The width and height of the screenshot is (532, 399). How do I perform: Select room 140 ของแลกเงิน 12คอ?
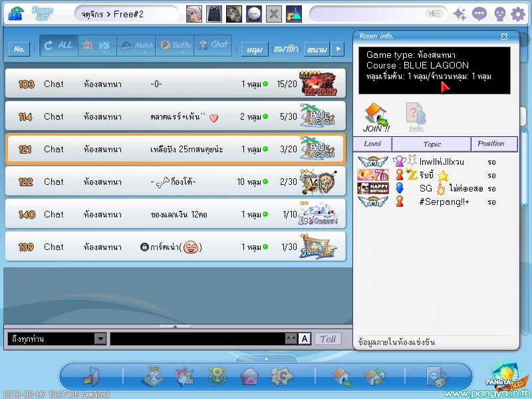tap(176, 213)
